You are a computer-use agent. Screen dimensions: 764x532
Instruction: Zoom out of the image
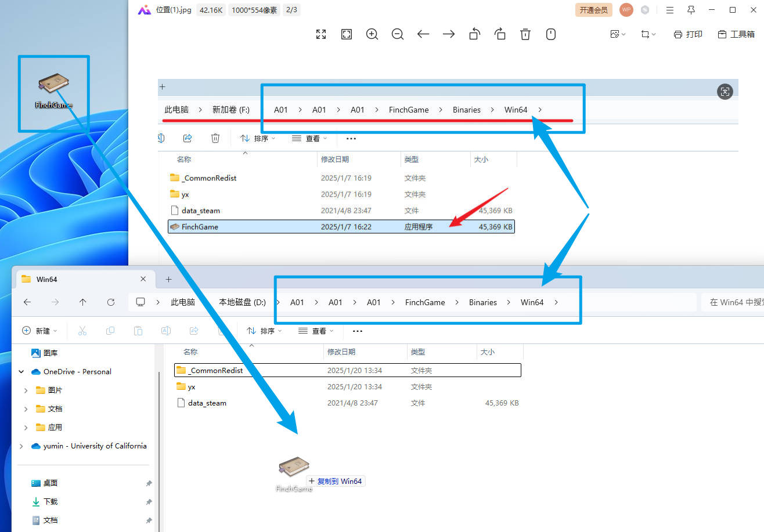pos(398,34)
